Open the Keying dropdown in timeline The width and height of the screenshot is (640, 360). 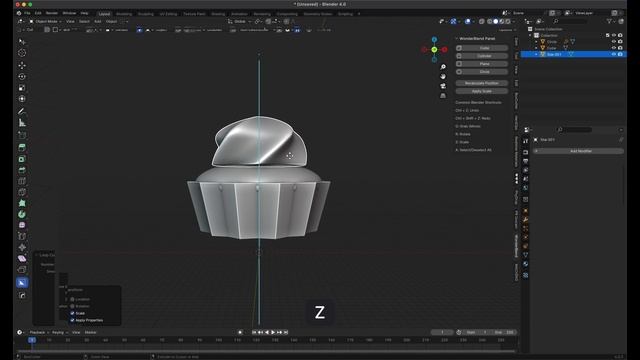[60, 332]
